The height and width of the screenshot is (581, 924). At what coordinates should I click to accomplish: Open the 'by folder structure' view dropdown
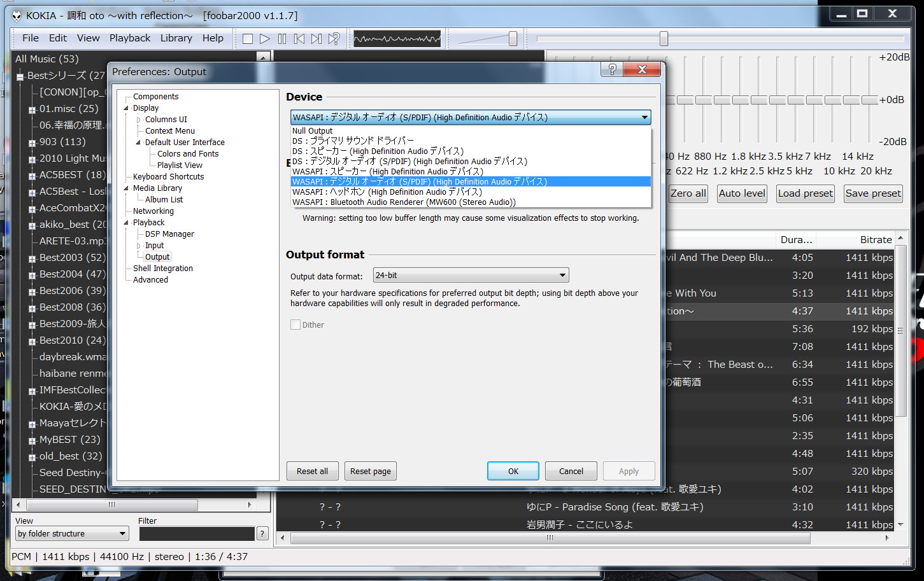[72, 533]
